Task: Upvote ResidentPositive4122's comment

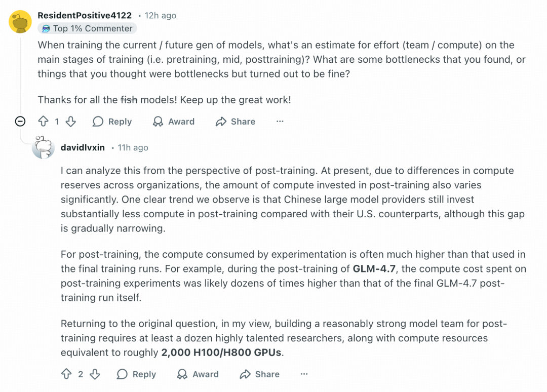Action: pos(44,122)
